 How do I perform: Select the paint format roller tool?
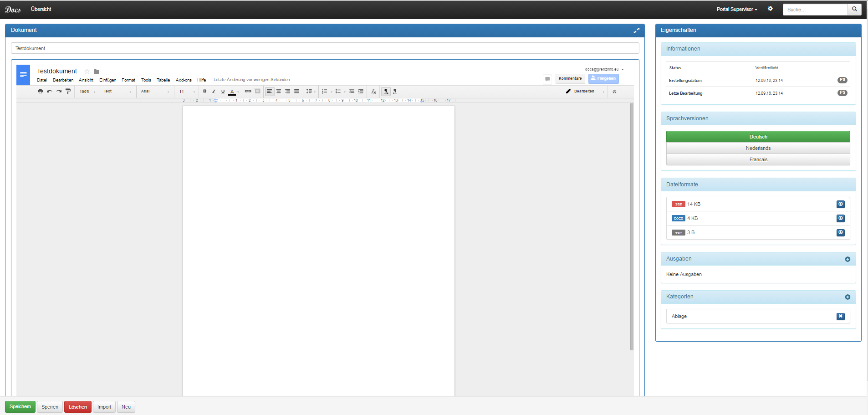68,92
